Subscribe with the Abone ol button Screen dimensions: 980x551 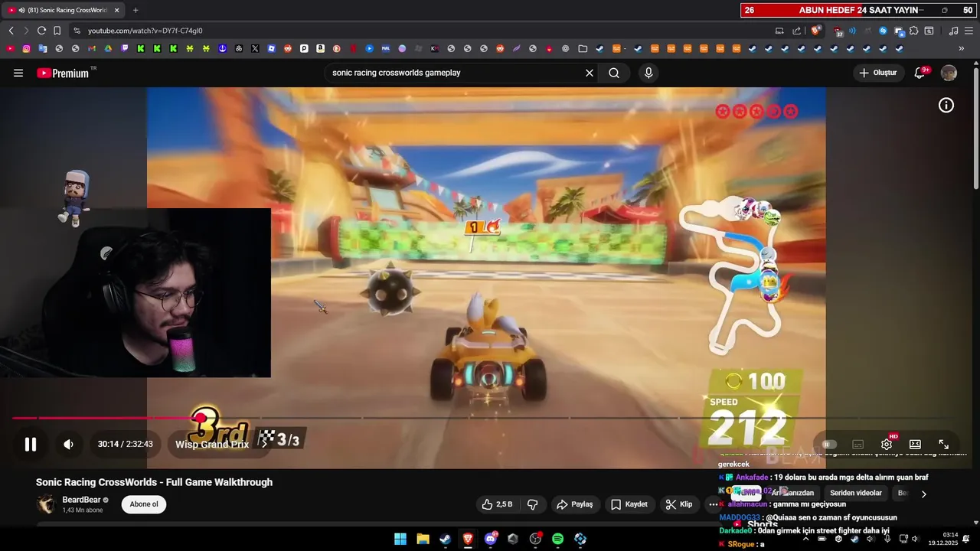pyautogui.click(x=144, y=504)
